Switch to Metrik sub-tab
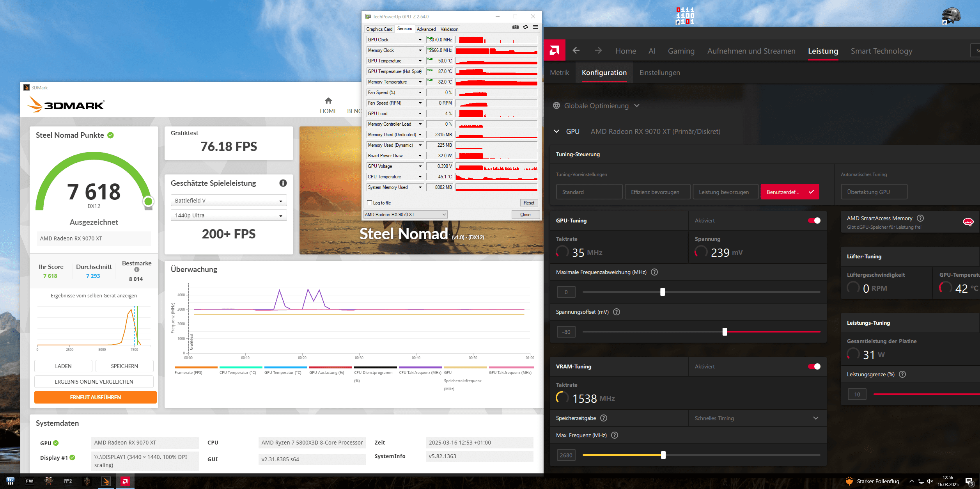The height and width of the screenshot is (489, 980). [x=559, y=73]
